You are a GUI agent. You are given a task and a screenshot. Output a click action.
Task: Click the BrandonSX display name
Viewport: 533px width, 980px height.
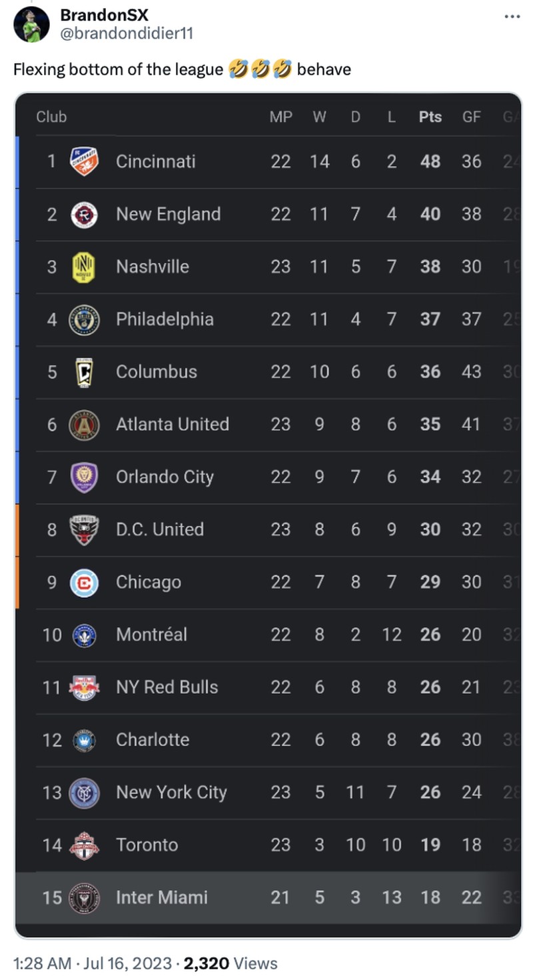[104, 15]
